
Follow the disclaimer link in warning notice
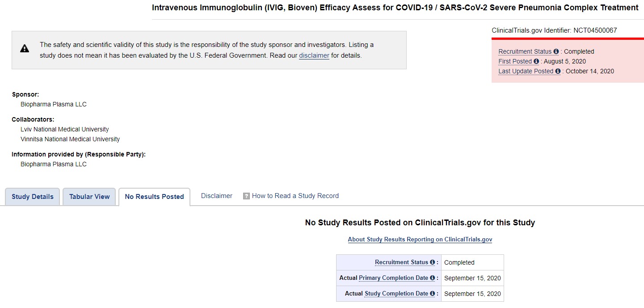(314, 56)
